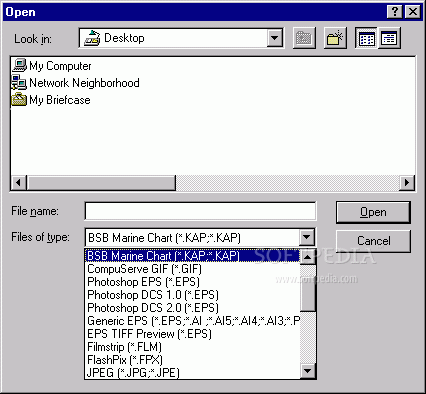Select the Network Neighborhood text label
The height and width of the screenshot is (394, 426).
[x=84, y=83]
